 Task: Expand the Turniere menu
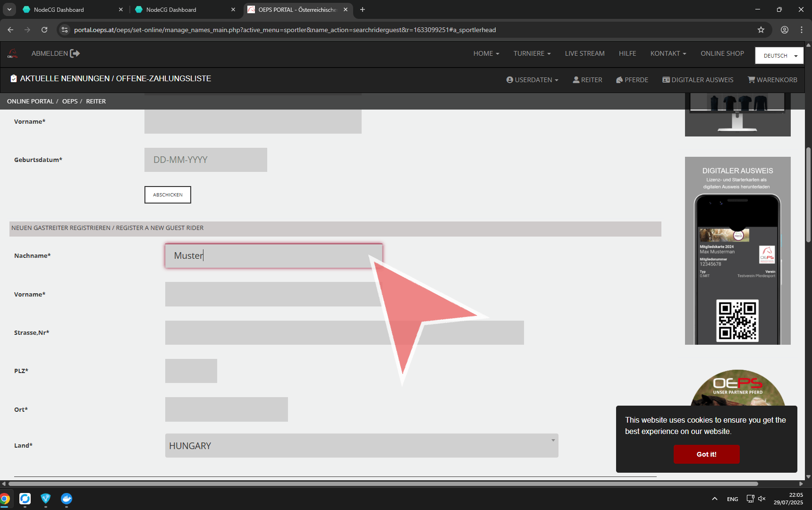pos(532,53)
